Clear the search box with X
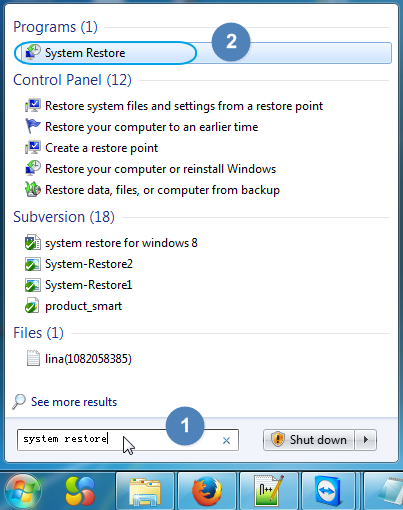Viewport: 403px width, 510px height. point(226,441)
